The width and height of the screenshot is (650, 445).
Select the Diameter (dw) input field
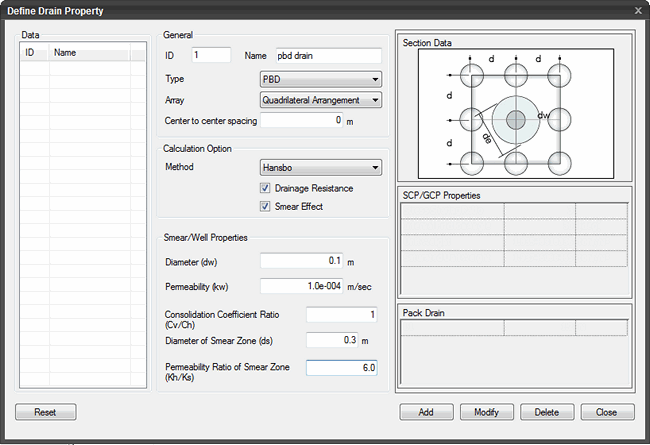click(301, 261)
